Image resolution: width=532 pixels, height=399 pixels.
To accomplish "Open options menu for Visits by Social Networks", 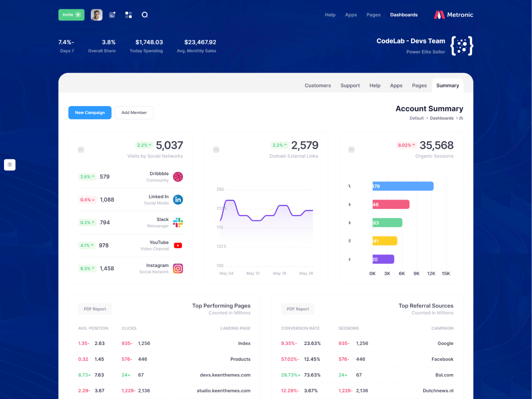I will coord(81,150).
